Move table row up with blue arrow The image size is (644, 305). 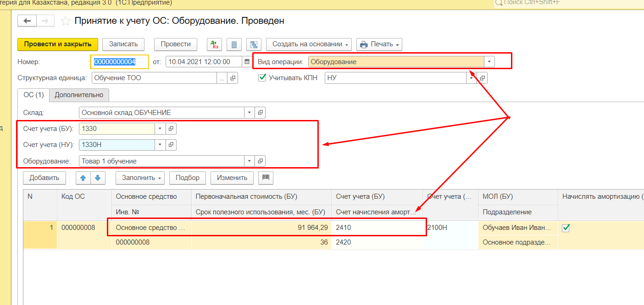click(83, 178)
